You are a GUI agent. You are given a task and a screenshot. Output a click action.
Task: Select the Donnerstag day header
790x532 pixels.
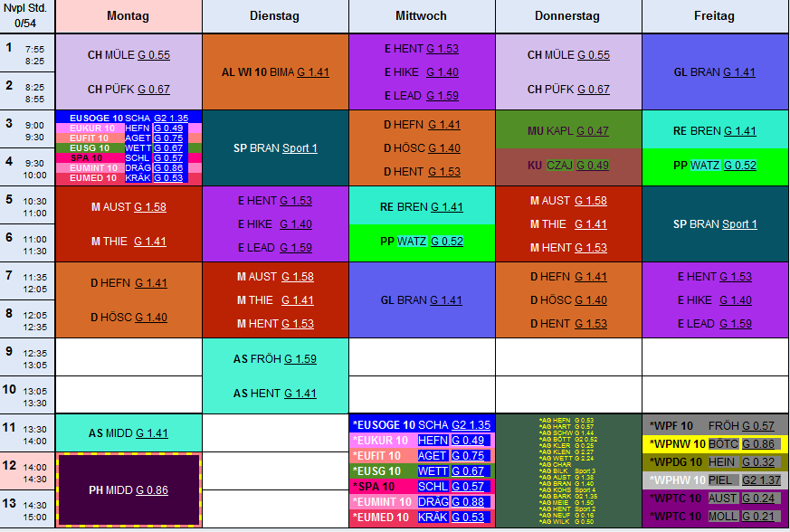point(568,16)
